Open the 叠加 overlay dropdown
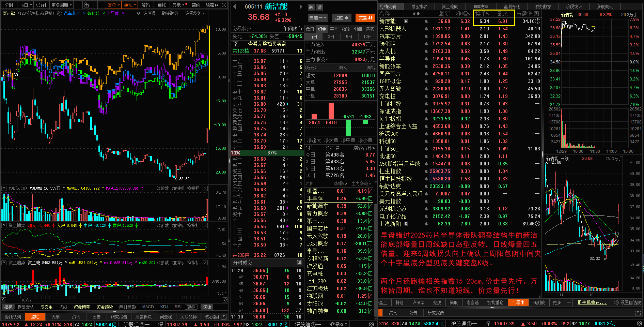This screenshot has width=644, height=327. pos(130,5)
